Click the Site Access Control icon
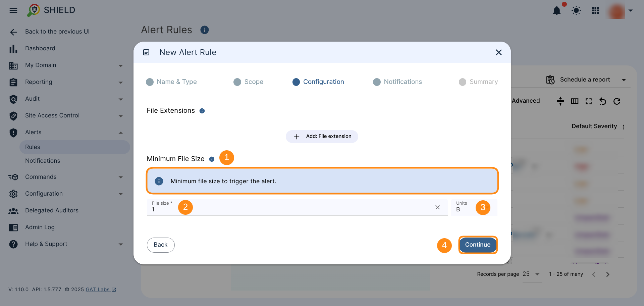The image size is (644, 306). (13, 116)
